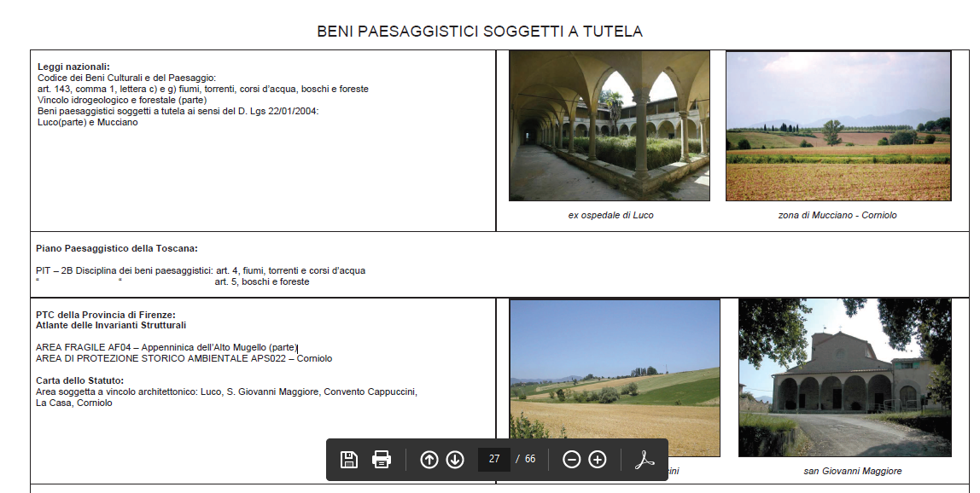Print the document using the printer icon

[382, 460]
